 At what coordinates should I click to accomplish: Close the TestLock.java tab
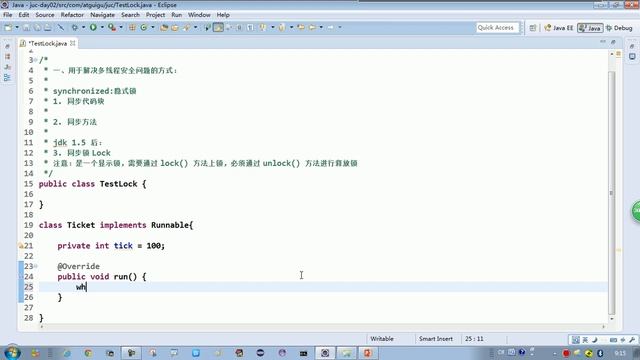point(73,43)
